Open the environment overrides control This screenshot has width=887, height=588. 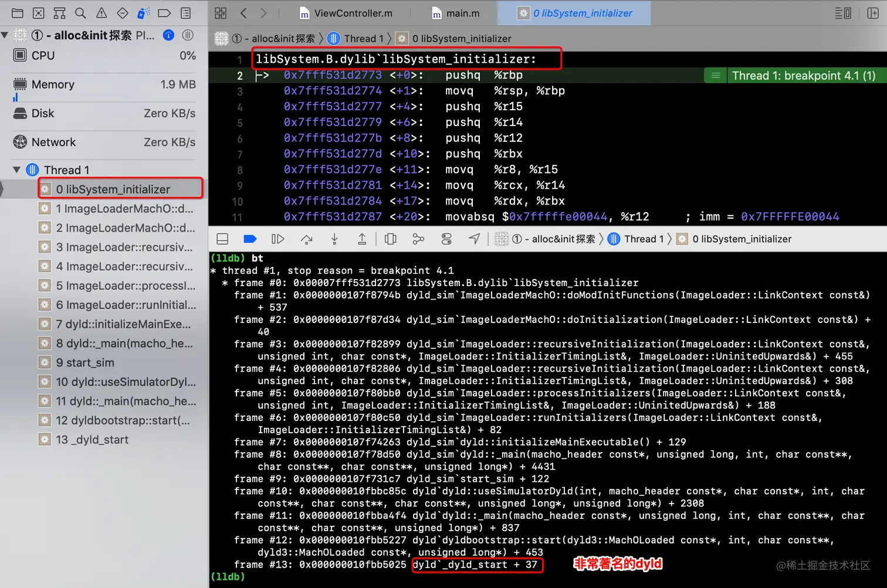tap(446, 239)
